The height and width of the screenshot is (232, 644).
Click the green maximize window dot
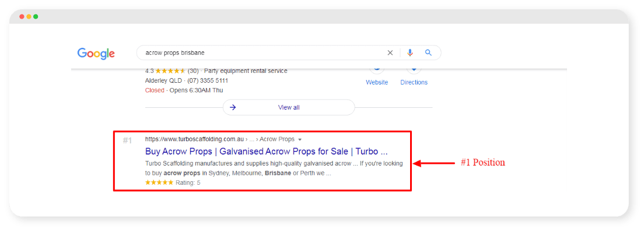click(36, 16)
